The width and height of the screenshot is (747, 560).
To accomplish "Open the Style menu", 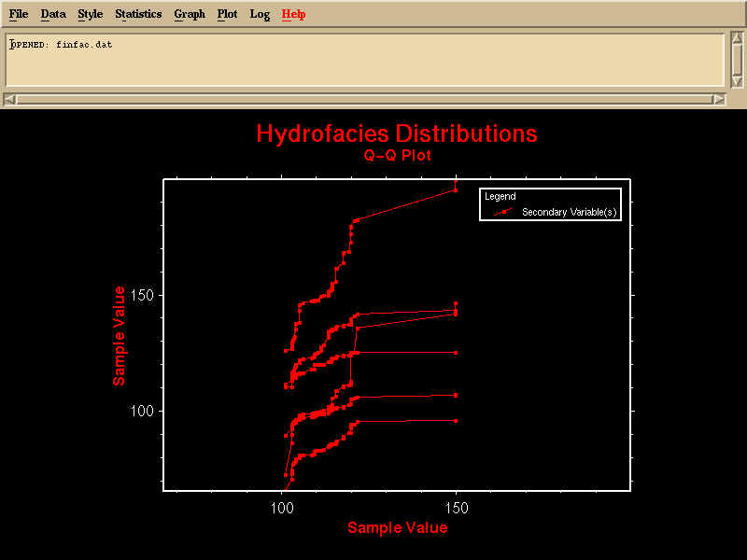I will pos(90,14).
